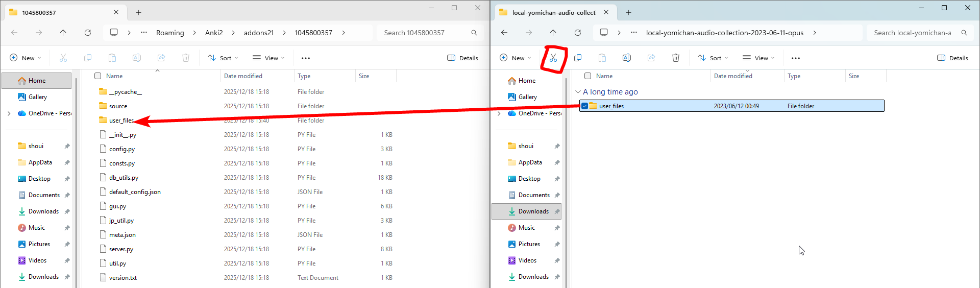
Task: Toggle select-all checkbox in left window header
Action: tap(98, 76)
